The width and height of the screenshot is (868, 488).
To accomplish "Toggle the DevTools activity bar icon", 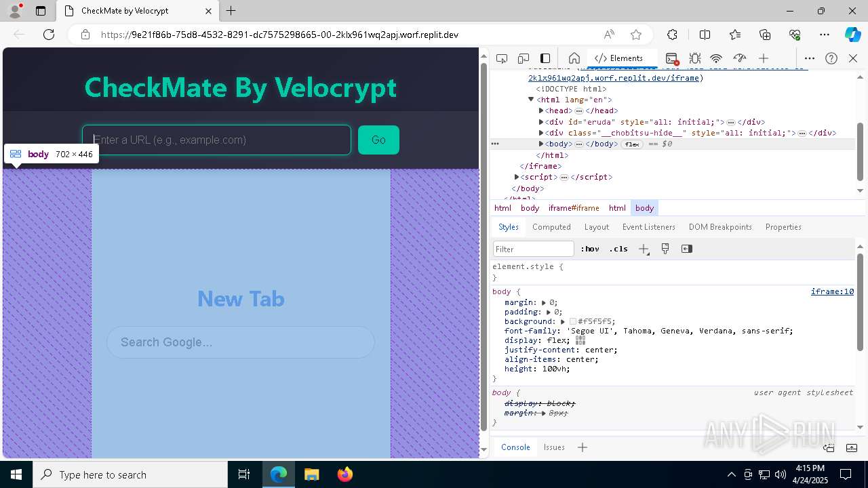I will pyautogui.click(x=545, y=58).
